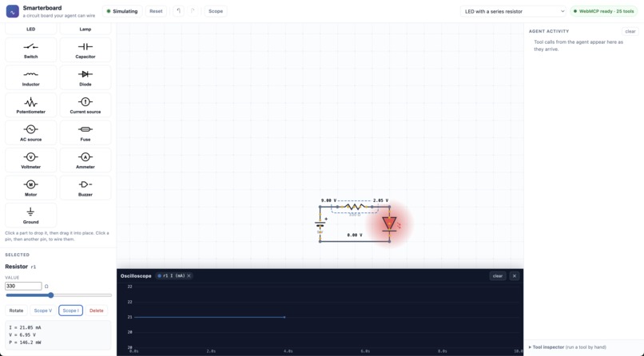The image size is (644, 356).
Task: Add an Inductor component
Action: 31,77
